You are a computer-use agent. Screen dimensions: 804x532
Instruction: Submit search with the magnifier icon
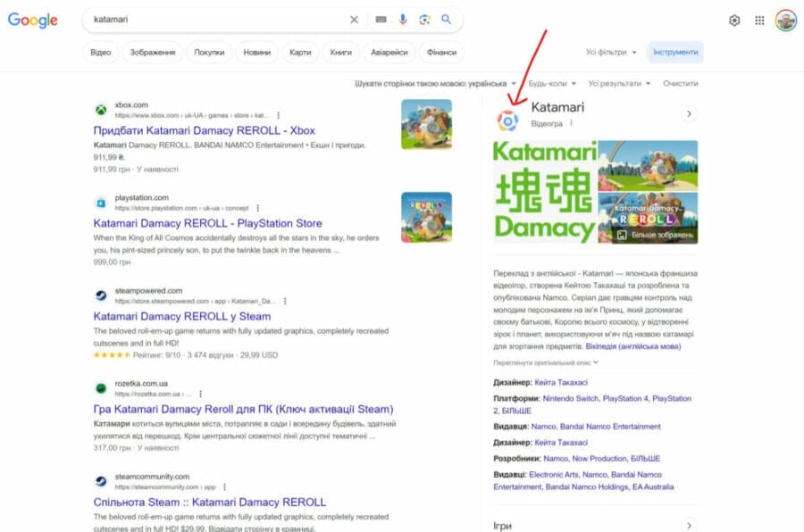click(x=446, y=20)
